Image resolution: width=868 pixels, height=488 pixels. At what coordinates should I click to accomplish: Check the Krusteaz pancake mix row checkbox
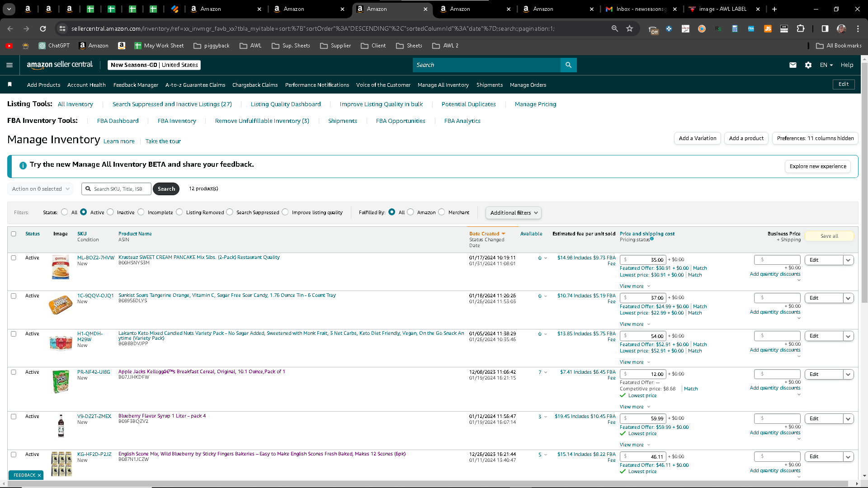click(x=14, y=258)
